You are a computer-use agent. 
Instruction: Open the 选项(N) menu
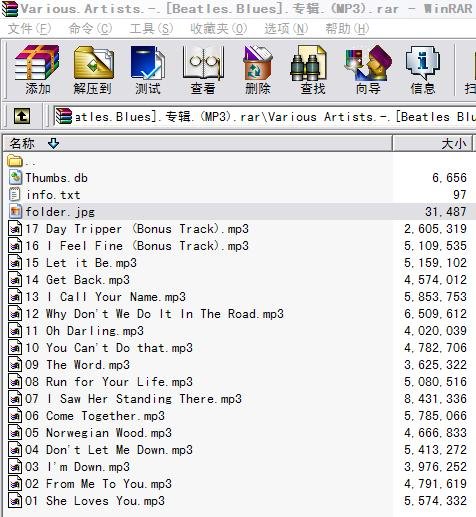(286, 29)
